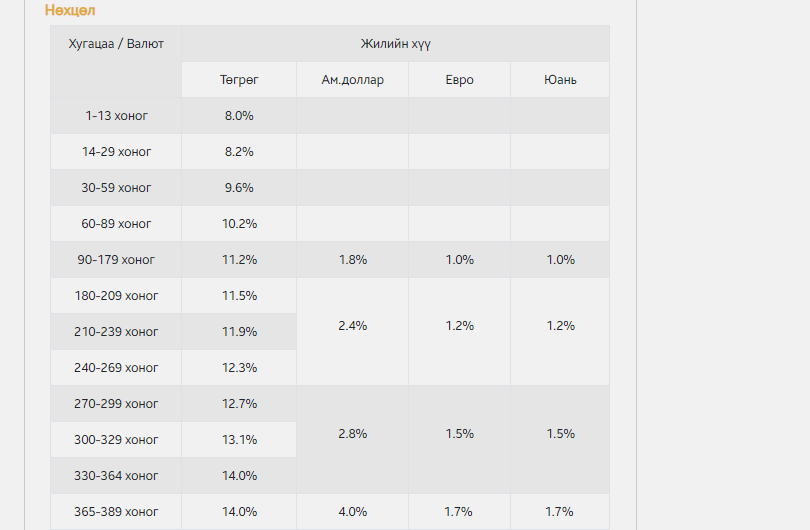The height and width of the screenshot is (530, 810).
Task: Click the "Нөхцөл" section heading
Action: point(70,10)
